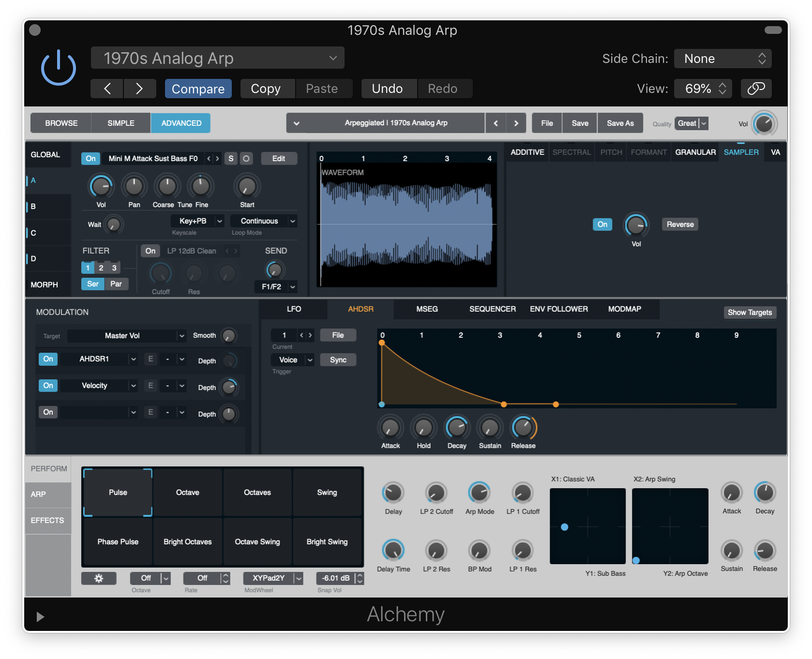Click the Smooth knob in Modulation
Image resolution: width=812 pixels, height=659 pixels.
click(228, 336)
